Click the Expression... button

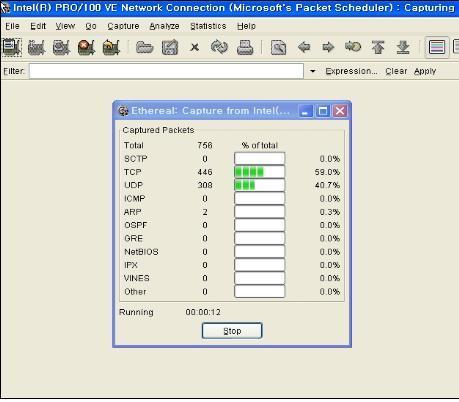pos(351,71)
